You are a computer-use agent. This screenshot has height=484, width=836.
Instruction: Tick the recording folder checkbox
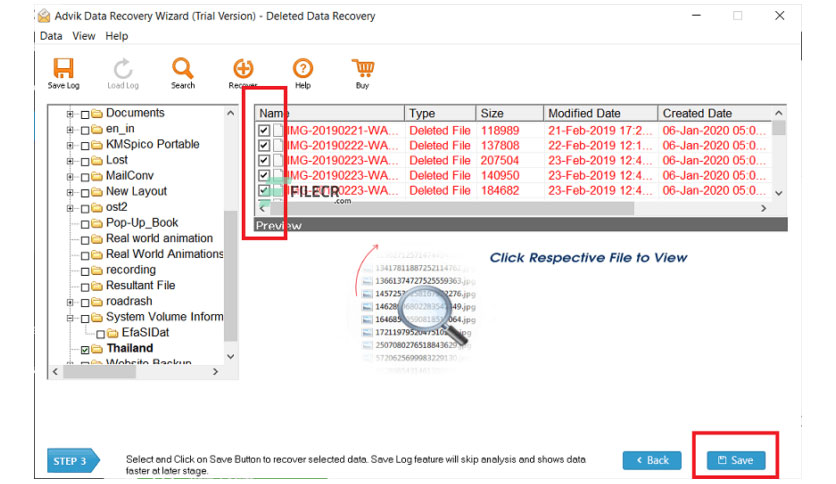85,271
